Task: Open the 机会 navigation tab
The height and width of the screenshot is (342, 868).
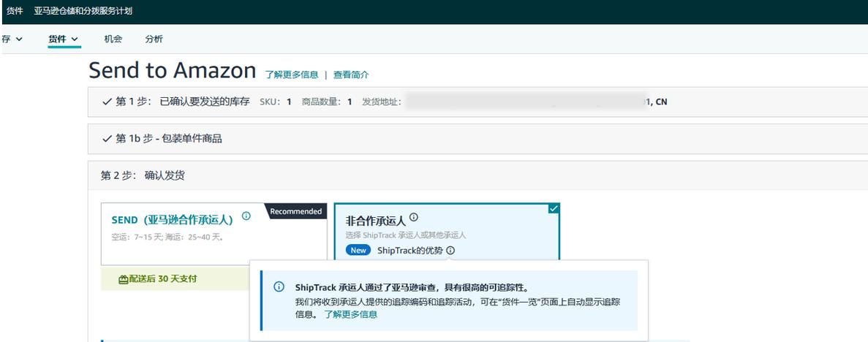Action: [x=113, y=39]
